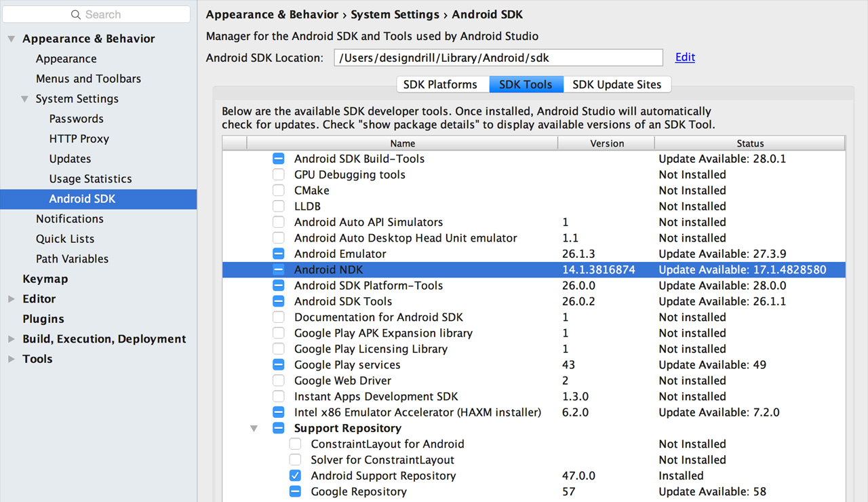Enable GPU Debugging tools checkbox
868x502 pixels.
pos(278,175)
